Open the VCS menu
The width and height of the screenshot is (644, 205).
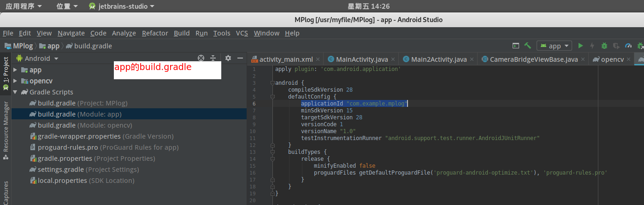[242, 33]
